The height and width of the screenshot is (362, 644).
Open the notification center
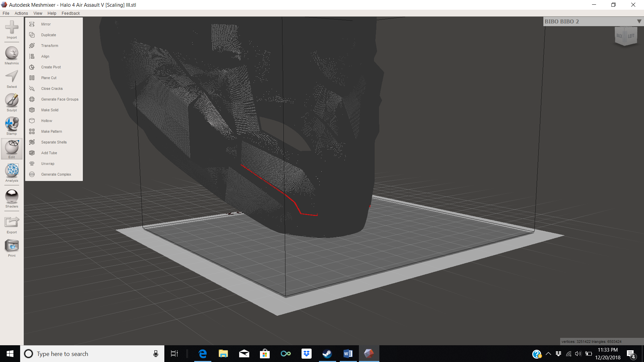pyautogui.click(x=631, y=354)
